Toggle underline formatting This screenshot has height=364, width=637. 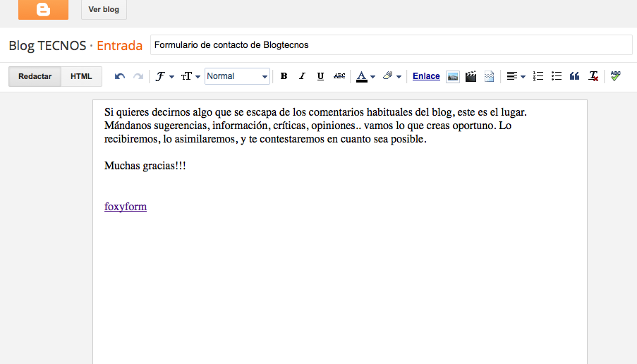[320, 76]
